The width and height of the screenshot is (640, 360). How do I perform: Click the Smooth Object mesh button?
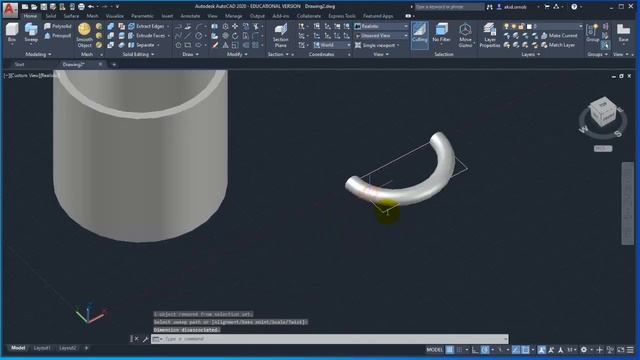point(84,35)
